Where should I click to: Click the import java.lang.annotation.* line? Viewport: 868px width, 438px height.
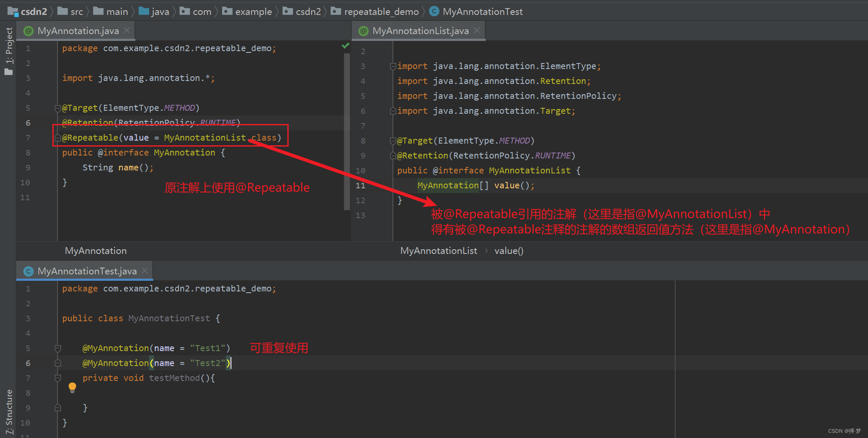point(138,78)
